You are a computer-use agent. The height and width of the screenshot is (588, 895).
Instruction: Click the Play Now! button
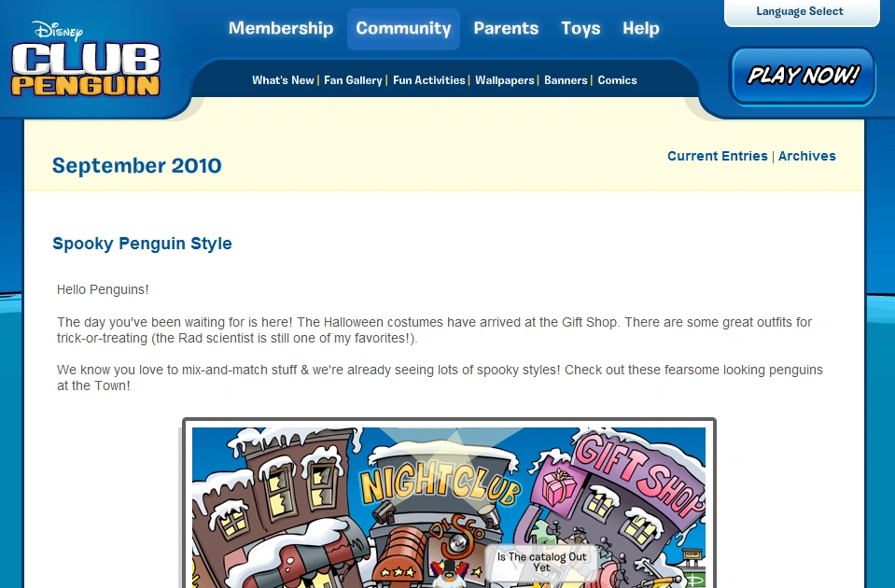point(803,76)
